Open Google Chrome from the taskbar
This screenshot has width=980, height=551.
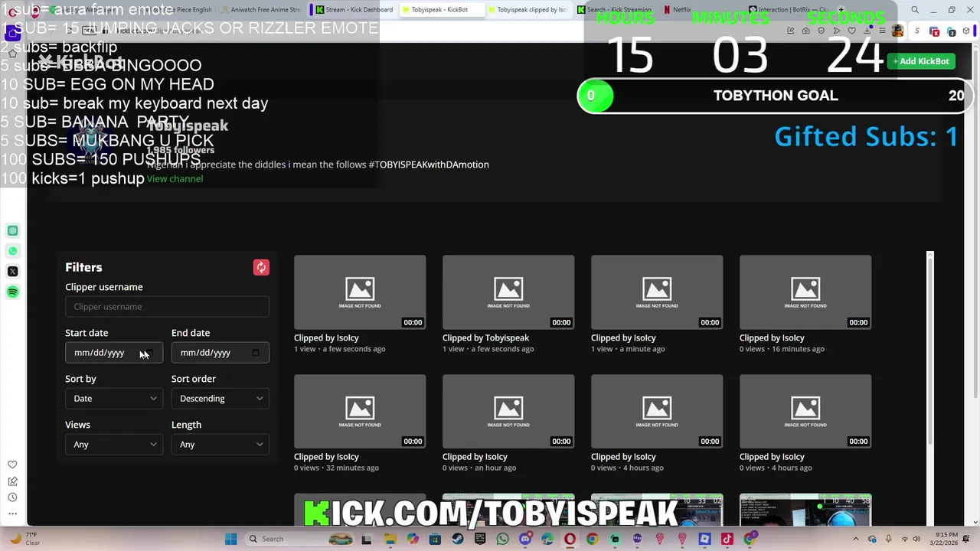(x=592, y=539)
